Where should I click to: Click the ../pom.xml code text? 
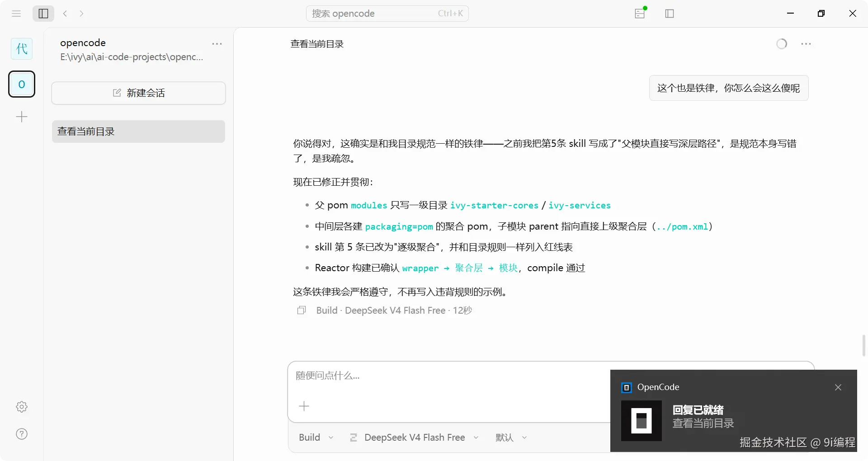tap(682, 227)
